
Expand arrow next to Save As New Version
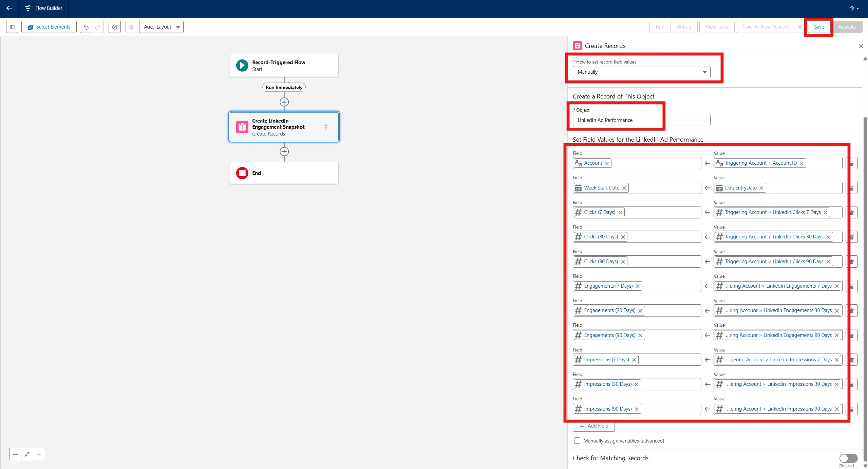click(800, 27)
